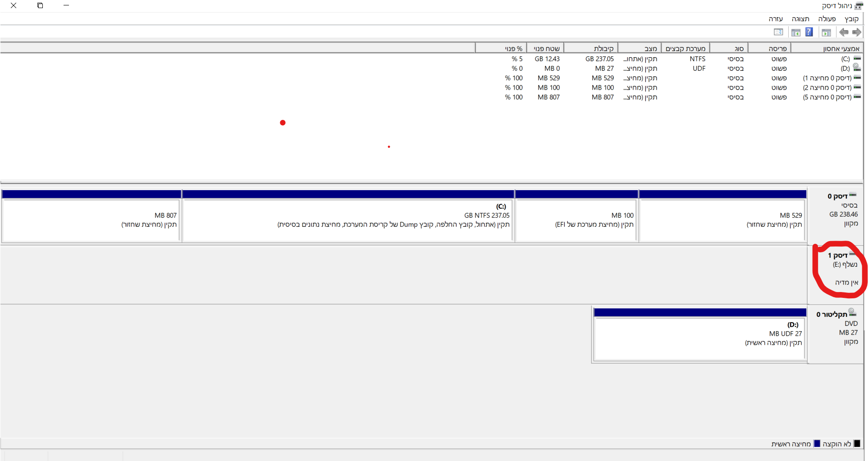The image size is (868, 461).
Task: Open help via the blue question-mark icon
Action: click(x=809, y=32)
